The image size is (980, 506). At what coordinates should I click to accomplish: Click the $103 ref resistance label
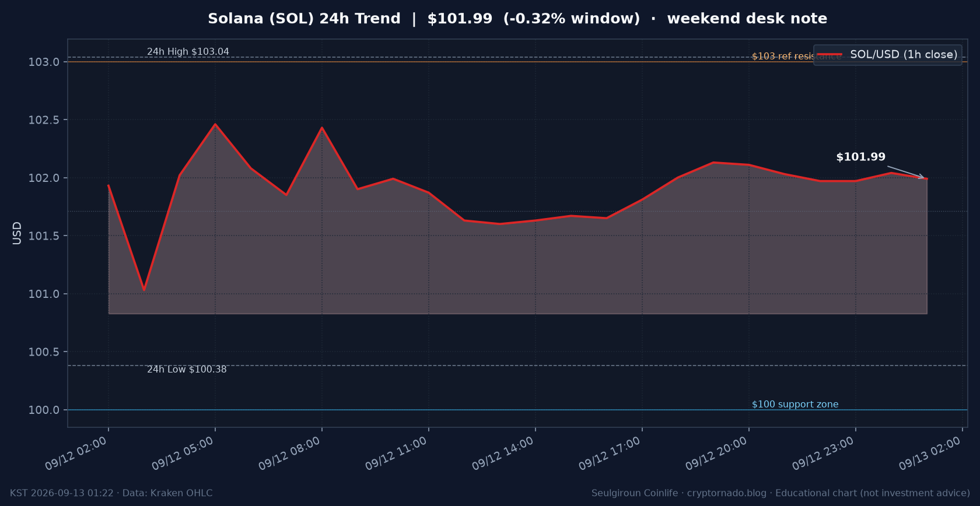coord(796,57)
